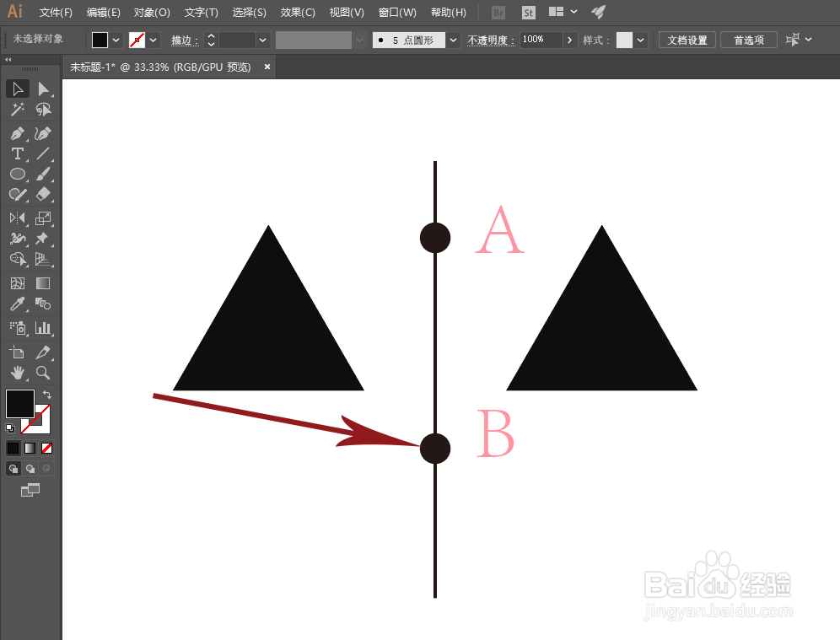Screen dimensions: 840x640
Task: Enable Draw Inside mode
Action: (x=46, y=469)
